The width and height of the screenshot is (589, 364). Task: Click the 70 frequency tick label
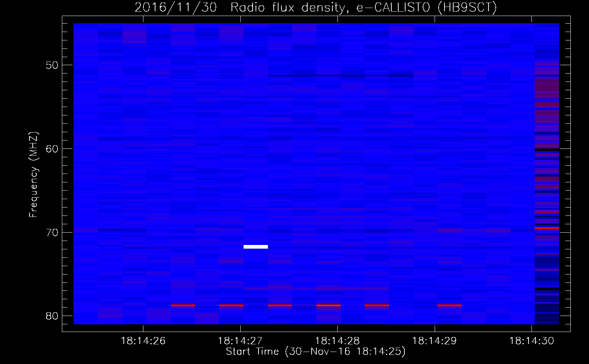point(52,233)
